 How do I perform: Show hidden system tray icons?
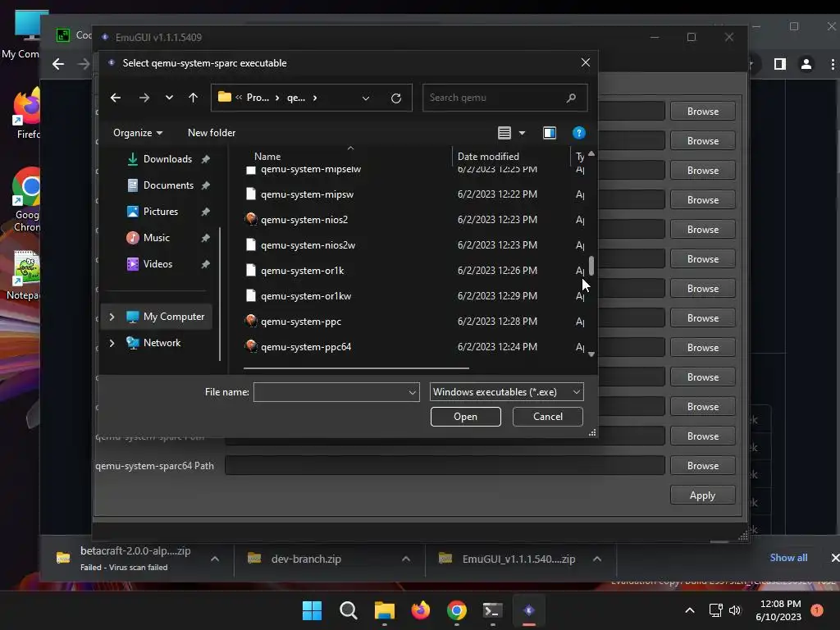(x=689, y=610)
